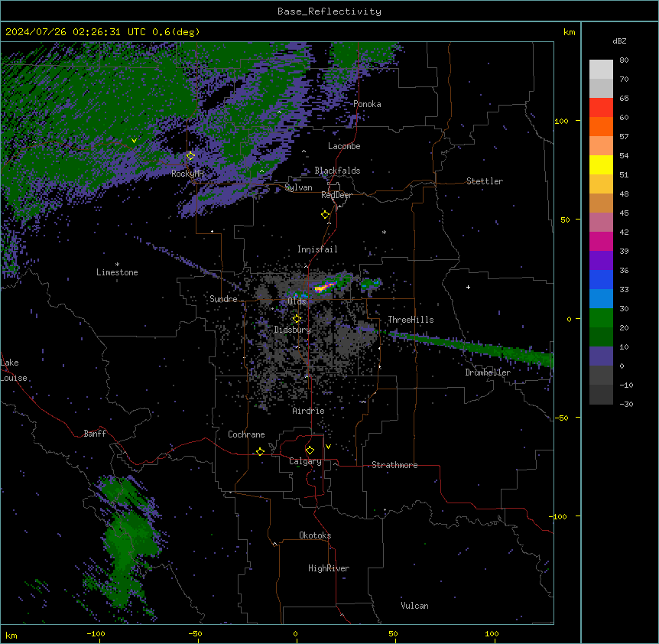
Task: Pick the royal blue 33-36 dBZ swatch
Action: click(601, 279)
